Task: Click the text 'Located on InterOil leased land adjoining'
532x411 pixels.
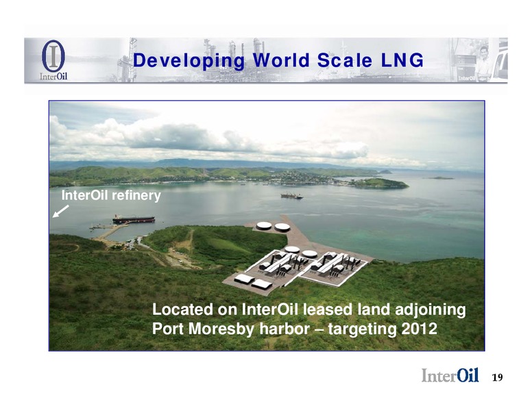Action: coord(309,310)
